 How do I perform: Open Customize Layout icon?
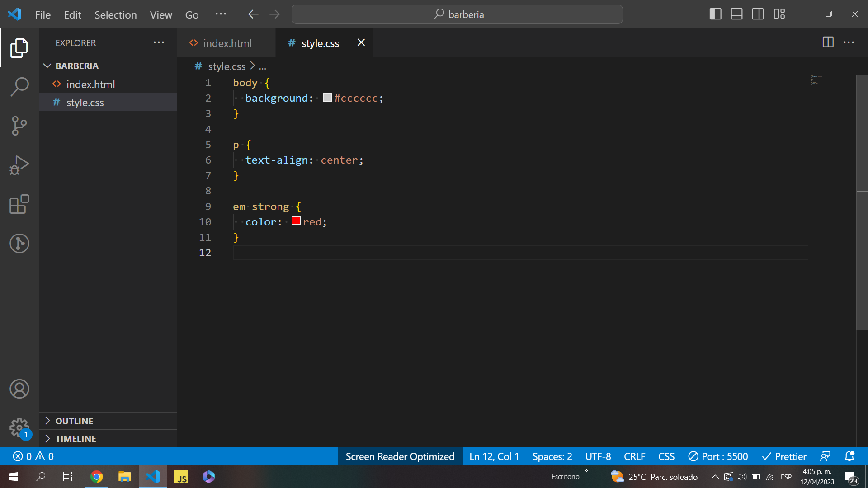(x=779, y=14)
